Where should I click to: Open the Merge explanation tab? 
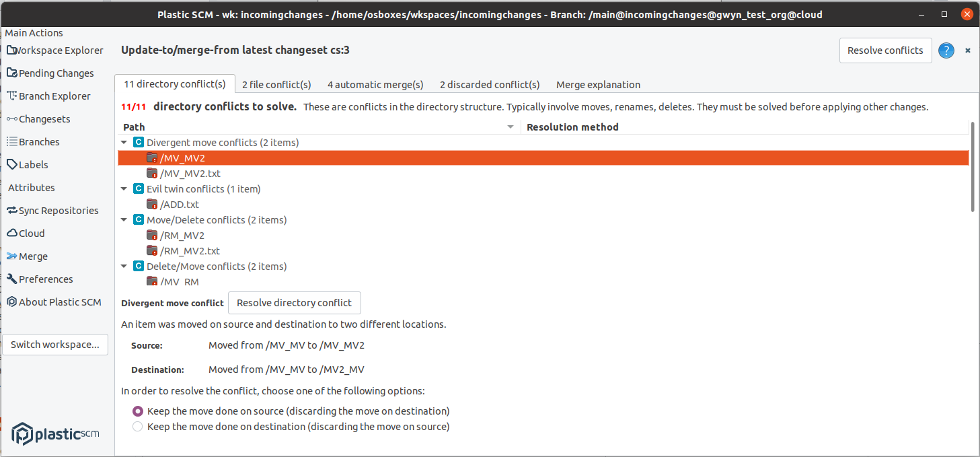pos(597,84)
